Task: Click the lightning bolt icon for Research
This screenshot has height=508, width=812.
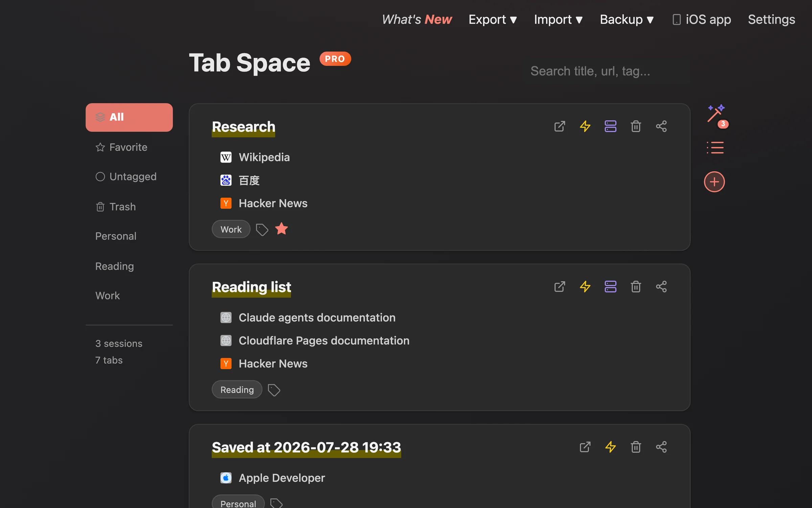Action: point(585,126)
